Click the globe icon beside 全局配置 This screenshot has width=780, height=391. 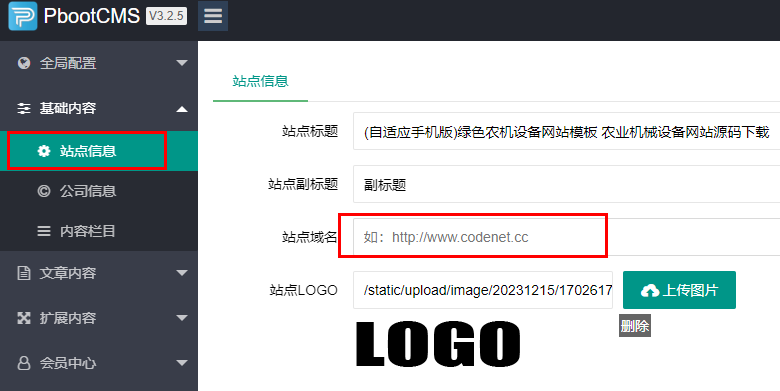[24, 63]
